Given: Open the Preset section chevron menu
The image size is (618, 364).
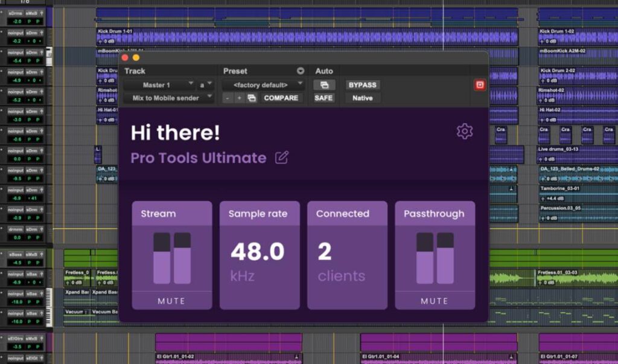Looking at the screenshot, I should pyautogui.click(x=301, y=71).
